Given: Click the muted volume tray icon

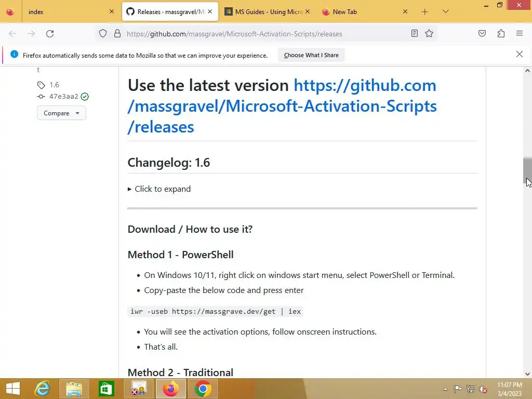Looking at the screenshot, I should 483,389.
